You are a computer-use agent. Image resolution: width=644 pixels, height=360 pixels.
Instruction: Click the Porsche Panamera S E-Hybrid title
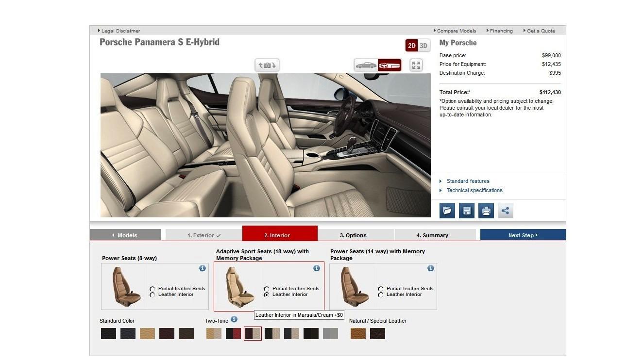(x=159, y=42)
